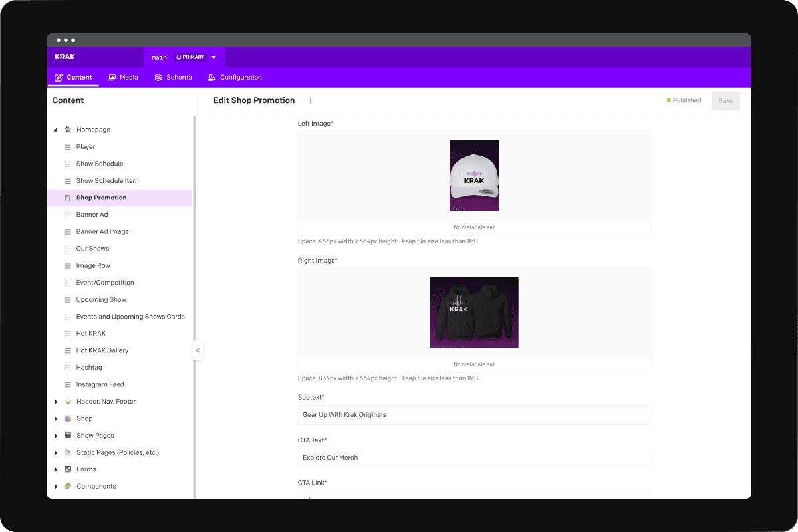Open the main branch dropdown arrow
The image size is (798, 532).
(214, 57)
